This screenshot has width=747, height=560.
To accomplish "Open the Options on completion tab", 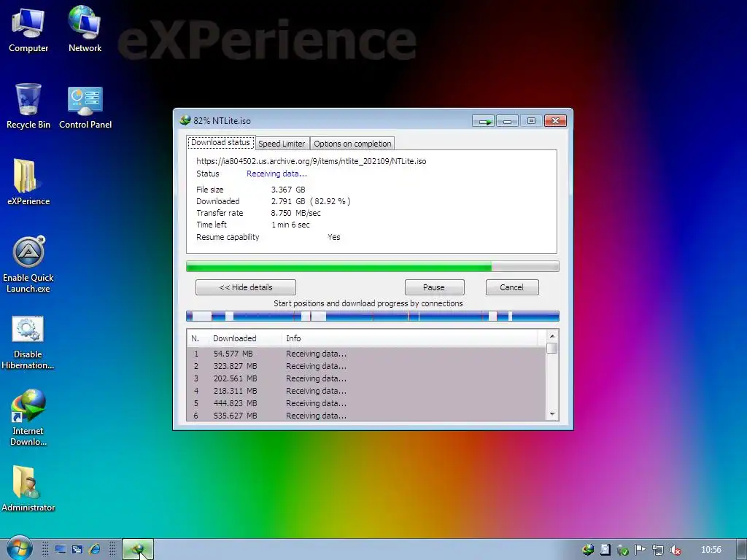I will (x=352, y=144).
